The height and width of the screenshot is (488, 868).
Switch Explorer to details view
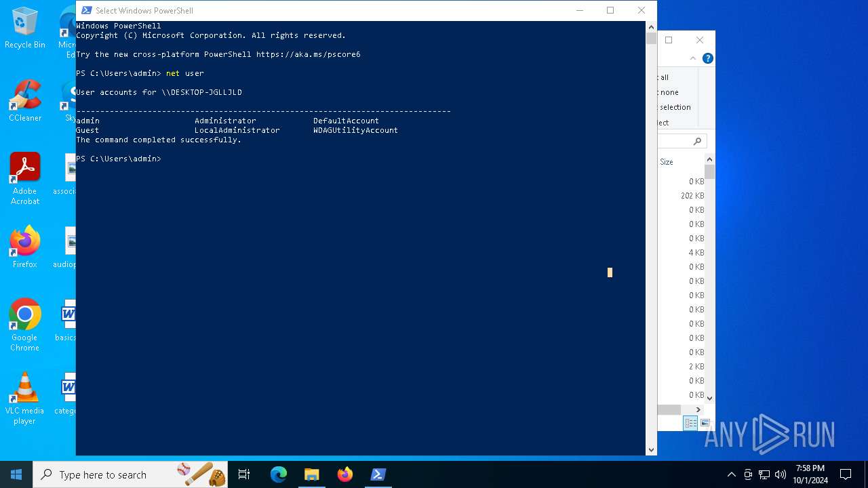click(x=690, y=423)
